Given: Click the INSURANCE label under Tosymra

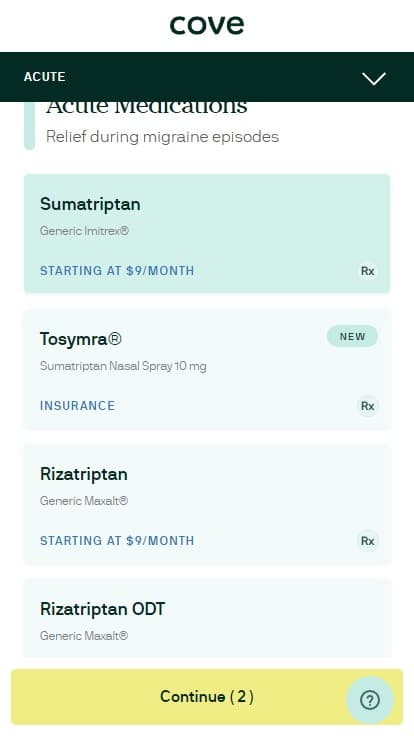Looking at the screenshot, I should click(x=77, y=406).
